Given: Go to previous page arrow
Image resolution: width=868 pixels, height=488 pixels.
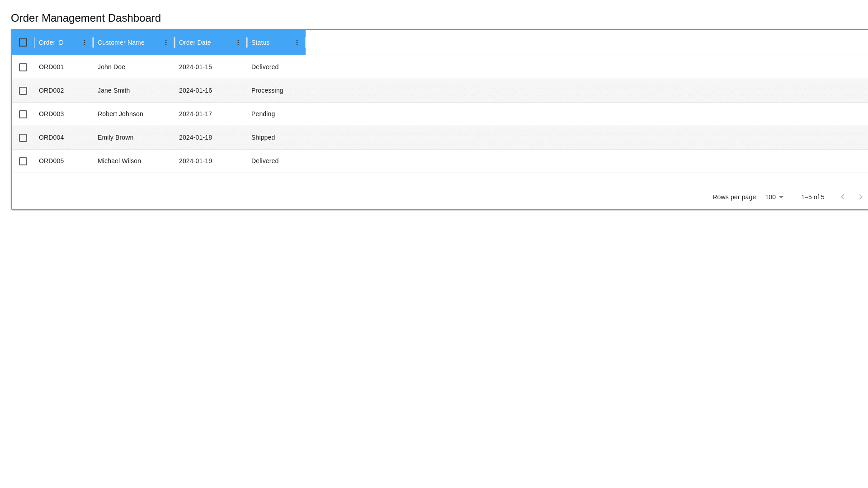Looking at the screenshot, I should [843, 197].
